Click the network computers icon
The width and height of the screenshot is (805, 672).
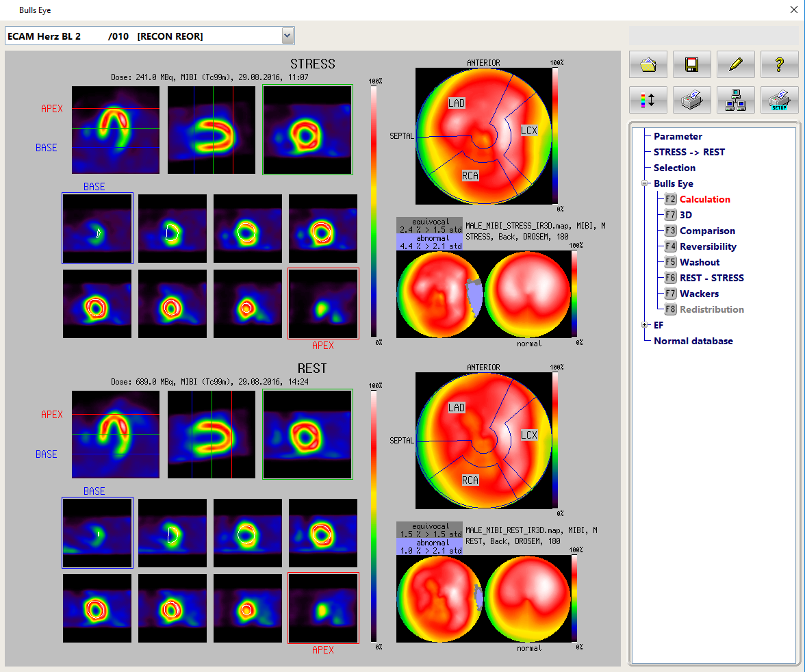tap(736, 100)
